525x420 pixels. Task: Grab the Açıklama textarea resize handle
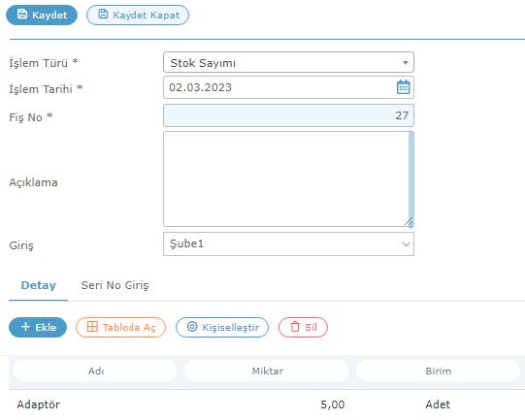coord(410,222)
